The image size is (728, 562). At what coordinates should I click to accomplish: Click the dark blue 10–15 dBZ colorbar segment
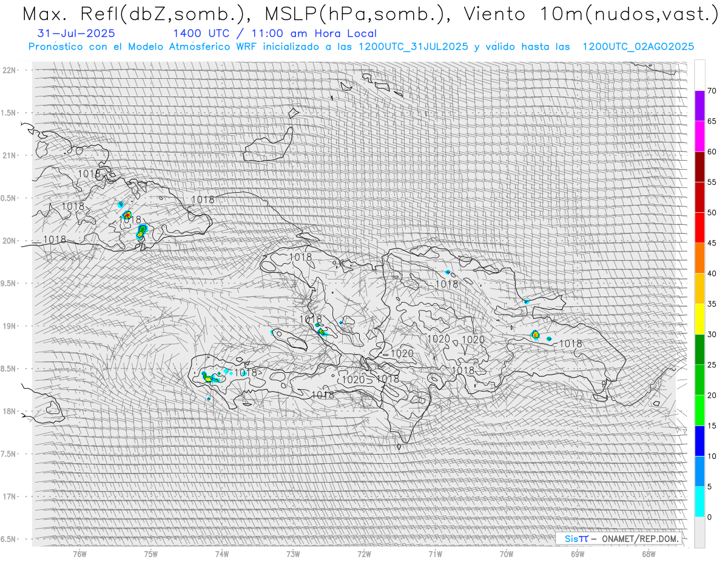point(699,441)
